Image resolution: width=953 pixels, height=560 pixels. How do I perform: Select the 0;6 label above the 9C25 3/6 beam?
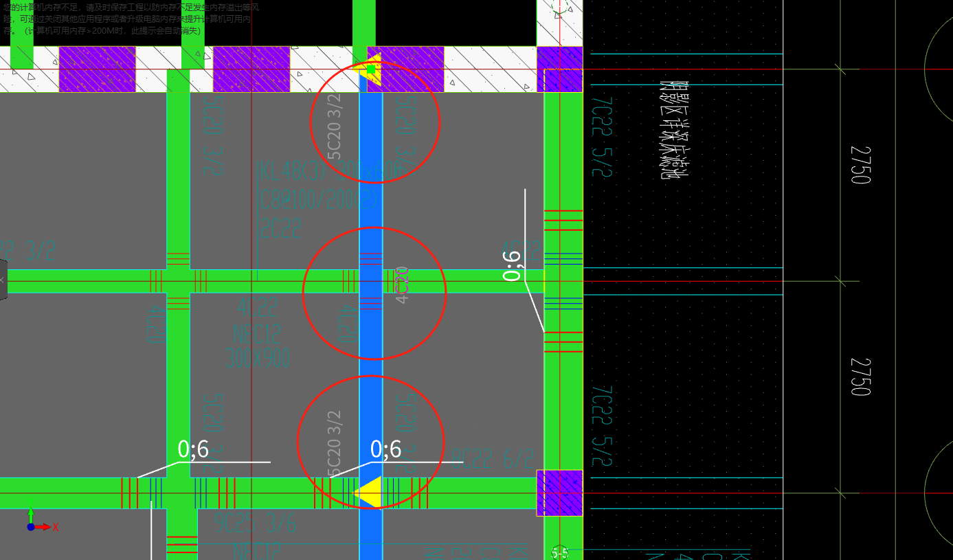193,449
